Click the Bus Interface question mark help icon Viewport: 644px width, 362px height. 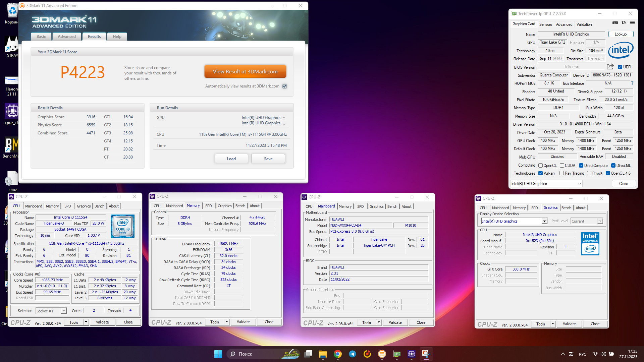(x=632, y=83)
